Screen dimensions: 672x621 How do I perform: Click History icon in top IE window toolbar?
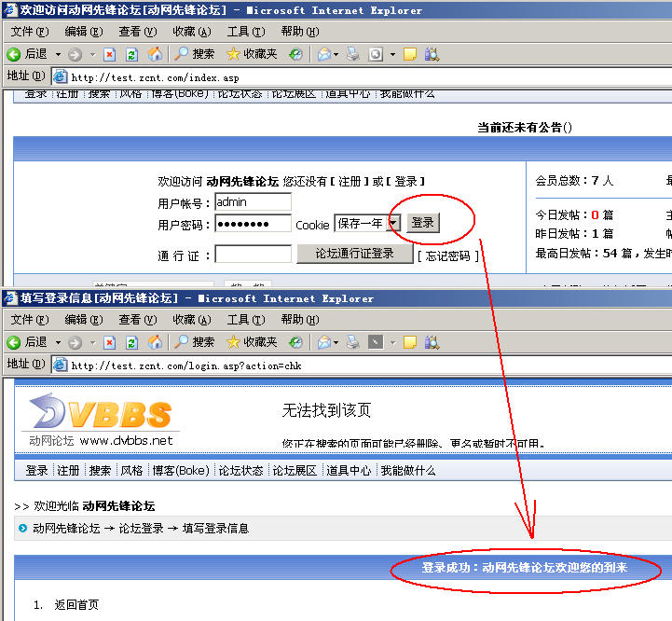(295, 54)
